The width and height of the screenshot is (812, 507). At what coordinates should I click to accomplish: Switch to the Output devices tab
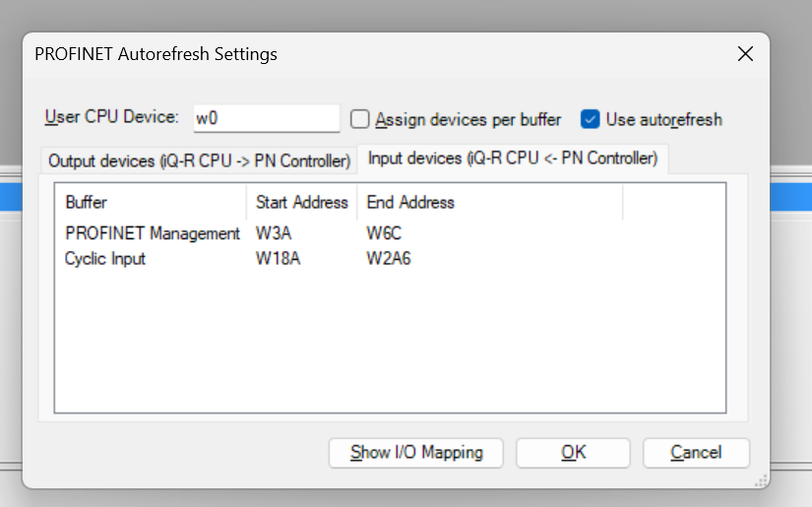[199, 160]
